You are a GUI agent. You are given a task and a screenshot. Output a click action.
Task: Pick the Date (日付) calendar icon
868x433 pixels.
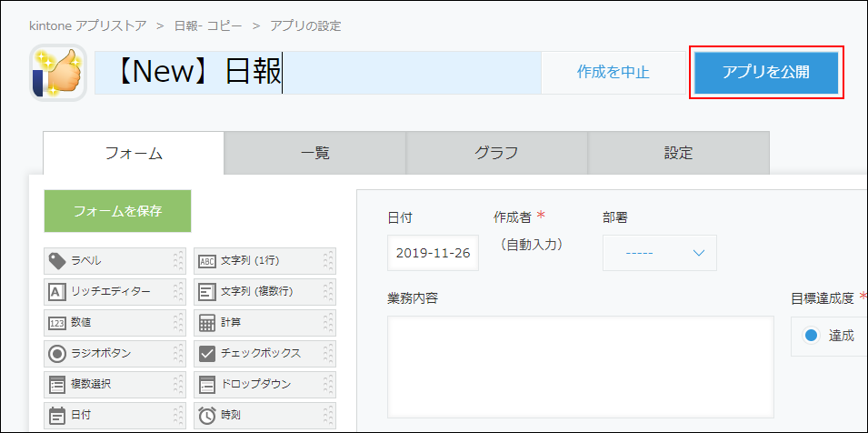point(57,415)
